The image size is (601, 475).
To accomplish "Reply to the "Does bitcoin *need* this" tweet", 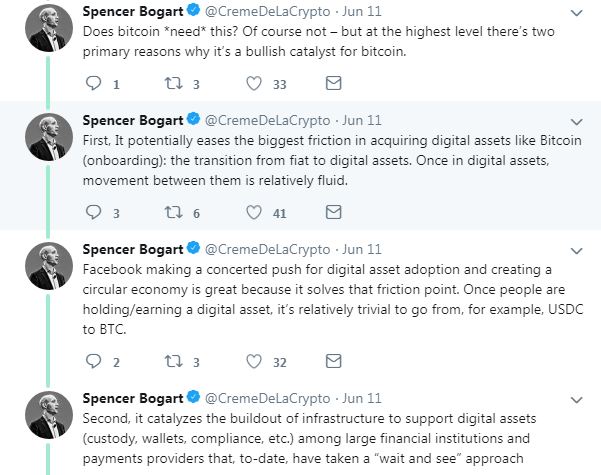I will [x=95, y=84].
